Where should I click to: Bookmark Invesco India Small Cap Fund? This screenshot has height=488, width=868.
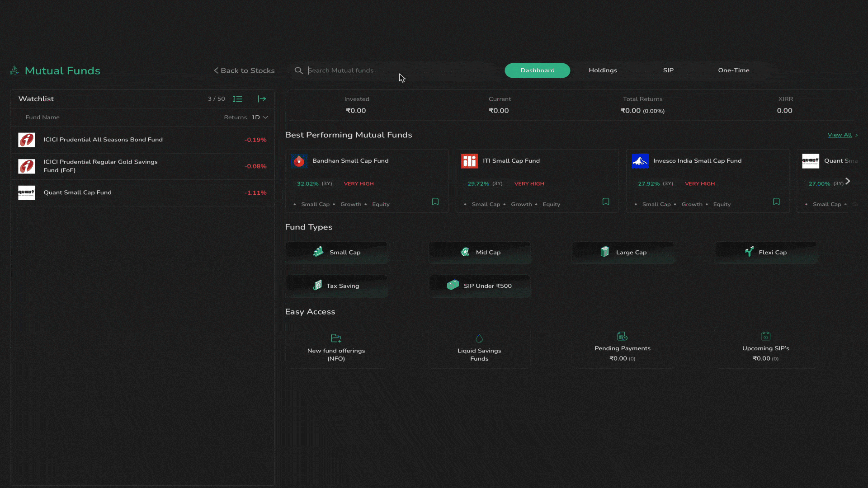[x=776, y=202]
